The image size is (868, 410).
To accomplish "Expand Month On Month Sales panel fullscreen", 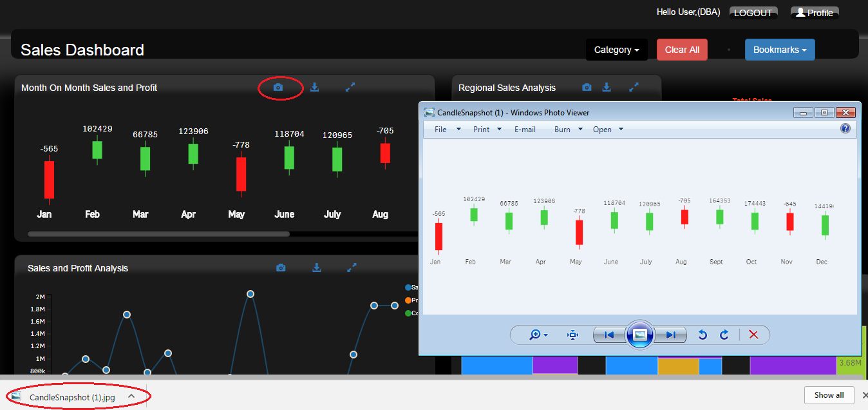I will (x=350, y=87).
